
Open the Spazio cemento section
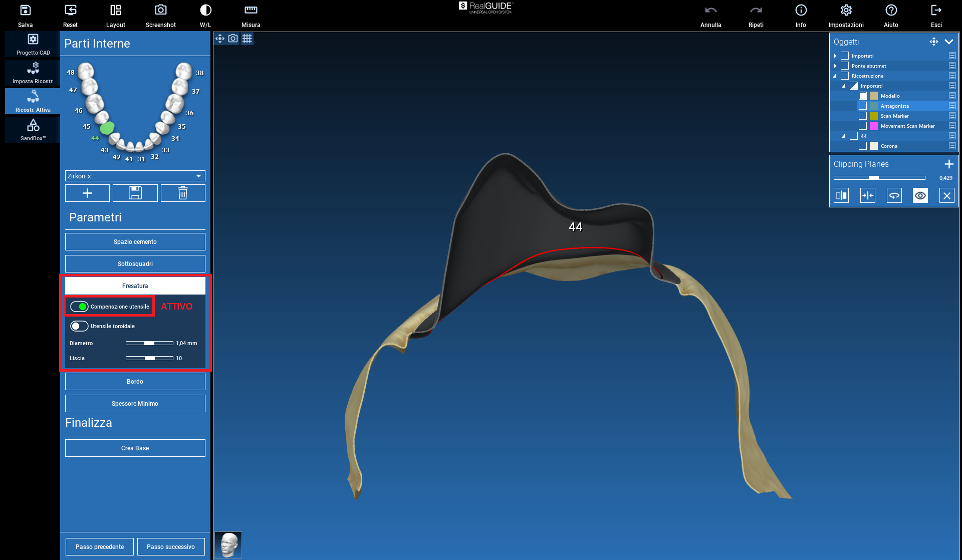point(135,241)
